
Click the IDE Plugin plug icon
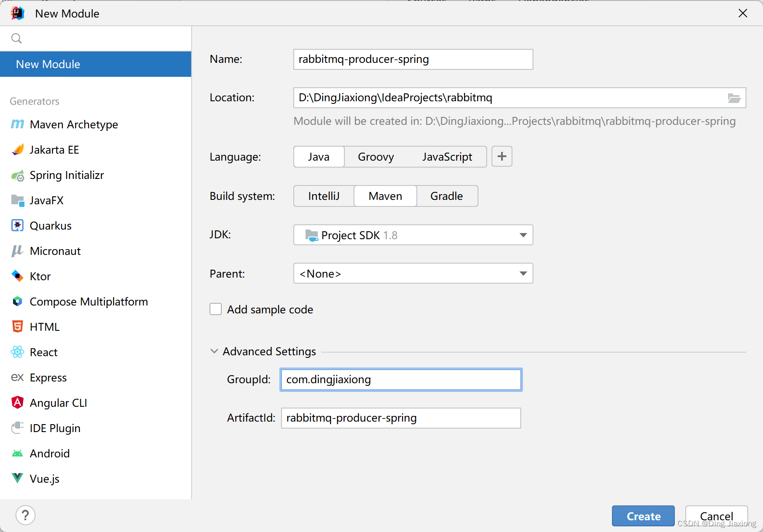pos(17,428)
